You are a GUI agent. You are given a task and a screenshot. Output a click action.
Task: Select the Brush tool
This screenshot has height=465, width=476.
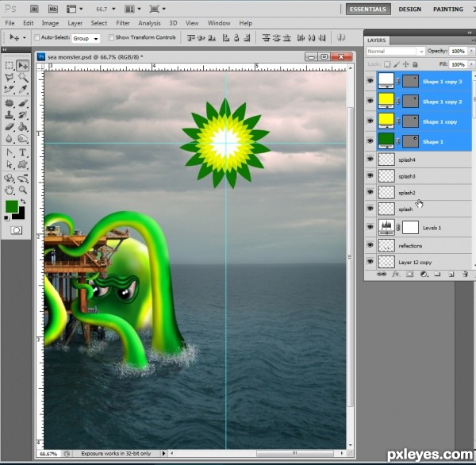point(23,103)
